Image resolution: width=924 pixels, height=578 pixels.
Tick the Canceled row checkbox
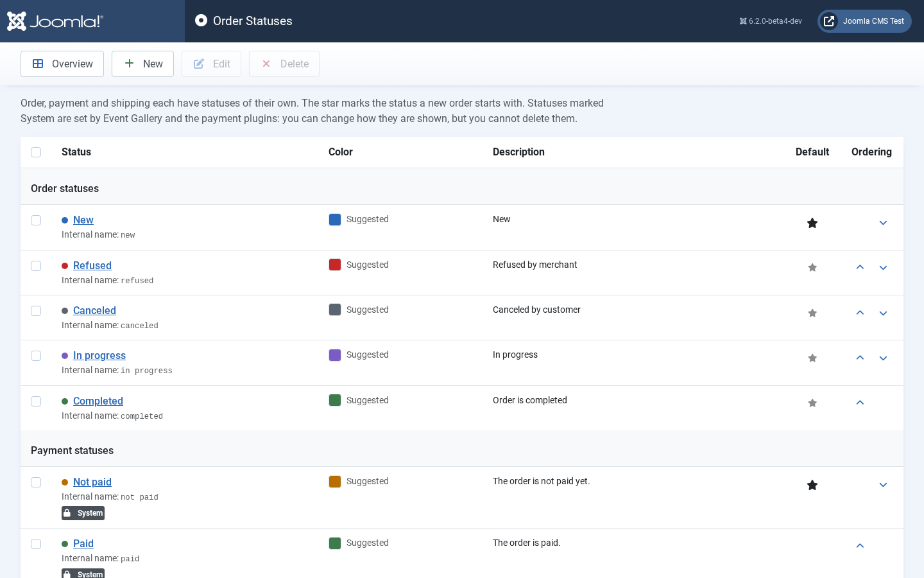pyautogui.click(x=36, y=311)
